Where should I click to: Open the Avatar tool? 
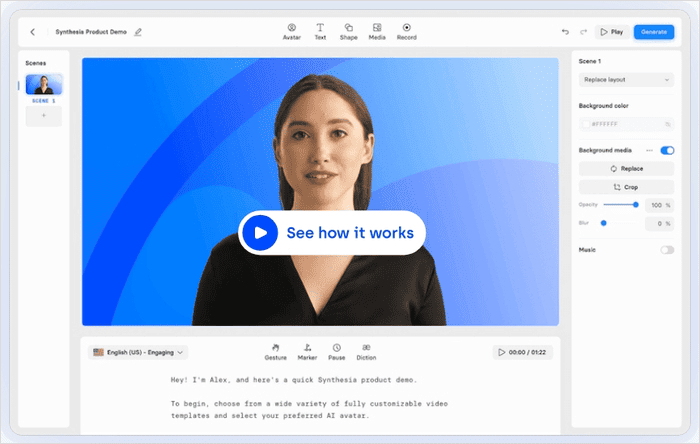coord(291,31)
